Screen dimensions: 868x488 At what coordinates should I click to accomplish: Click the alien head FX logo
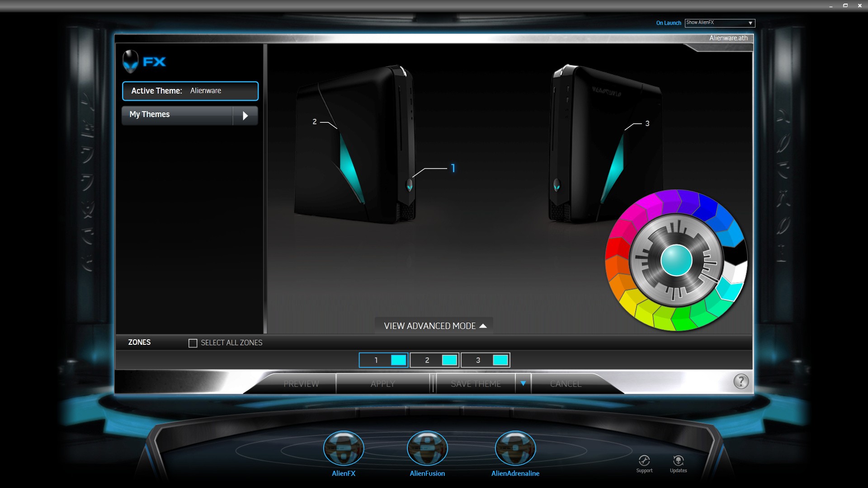pos(131,61)
